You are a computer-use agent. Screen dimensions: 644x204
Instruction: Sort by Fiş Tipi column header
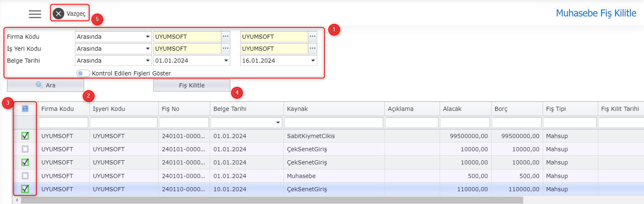(x=570, y=109)
